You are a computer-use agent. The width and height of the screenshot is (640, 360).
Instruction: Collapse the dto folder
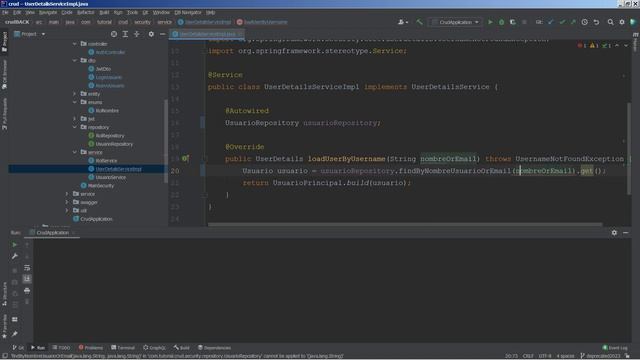[75, 60]
